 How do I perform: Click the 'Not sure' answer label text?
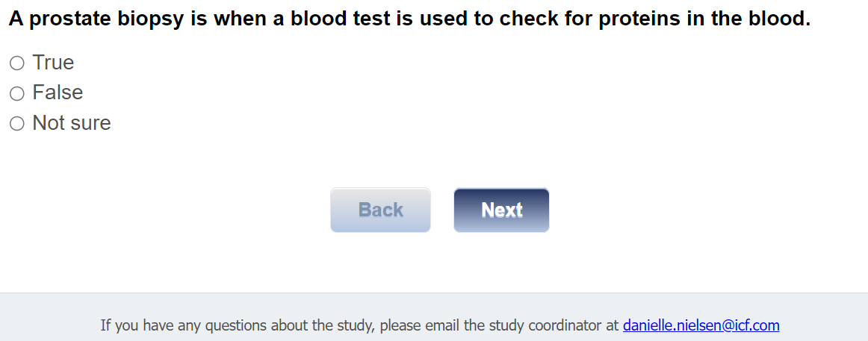coord(72,123)
